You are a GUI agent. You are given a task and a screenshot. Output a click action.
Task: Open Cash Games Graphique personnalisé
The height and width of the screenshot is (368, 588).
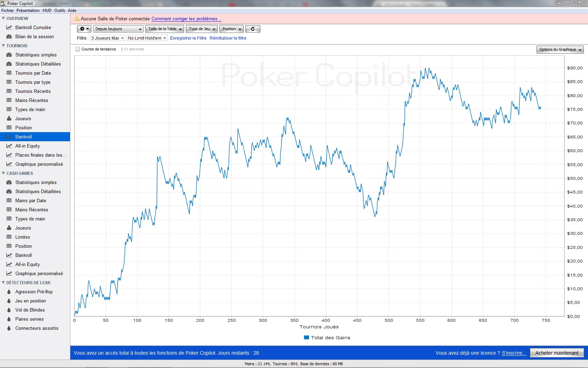tap(35, 273)
